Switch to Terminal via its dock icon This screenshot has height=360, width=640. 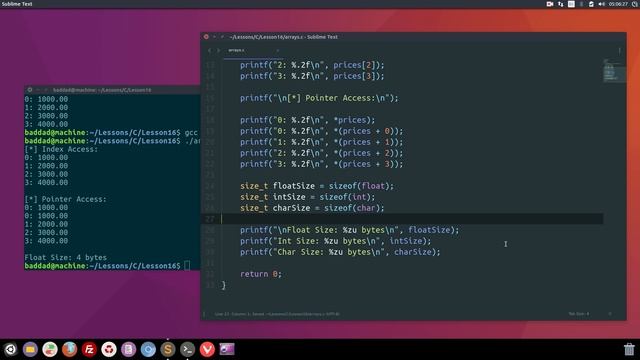coord(187,349)
